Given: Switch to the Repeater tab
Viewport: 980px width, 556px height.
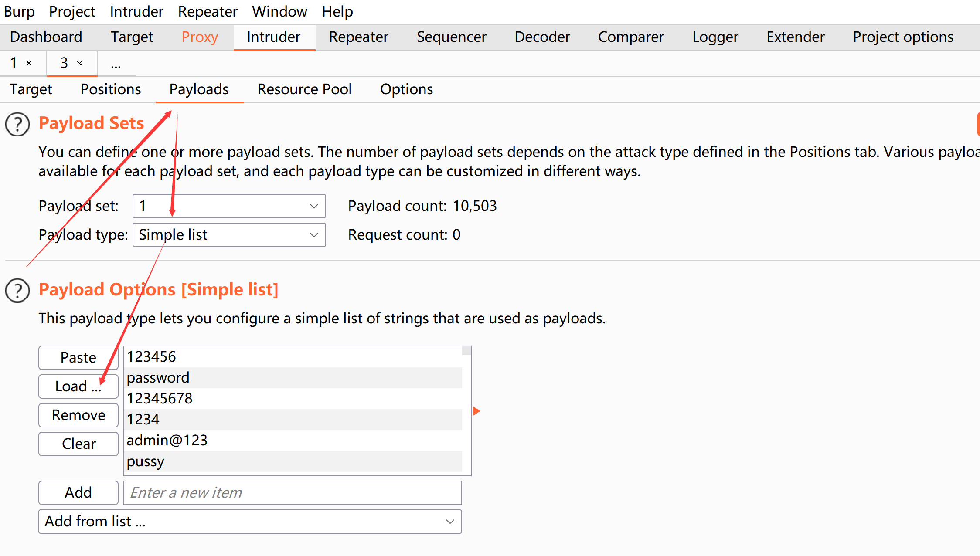Looking at the screenshot, I should click(358, 37).
